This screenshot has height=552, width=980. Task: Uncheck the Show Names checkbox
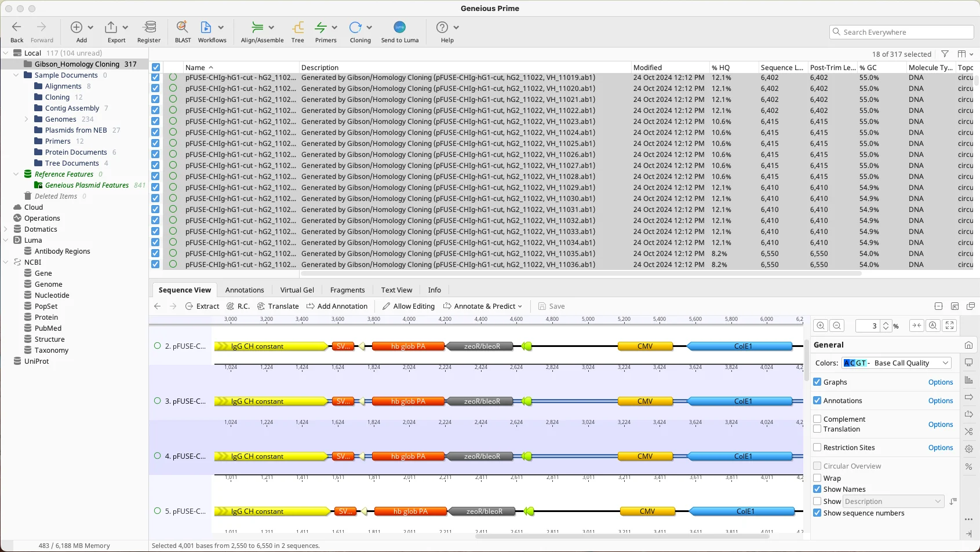tap(817, 489)
